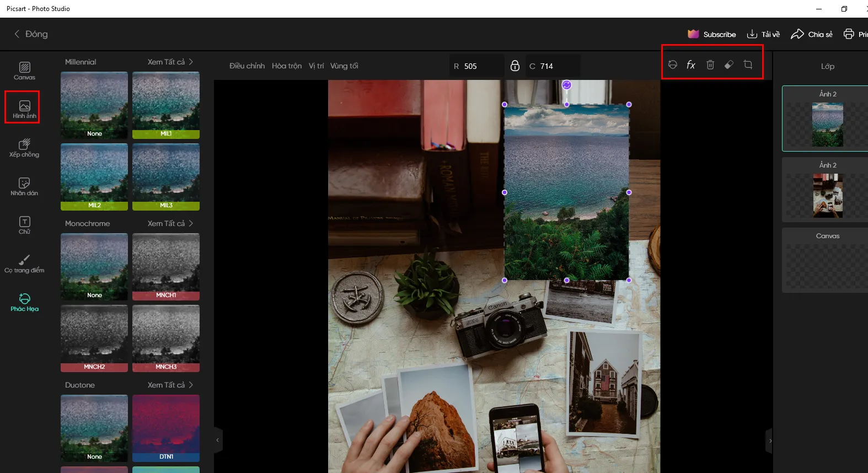Select the Ảnh 2 desk photo layer

[x=826, y=190]
